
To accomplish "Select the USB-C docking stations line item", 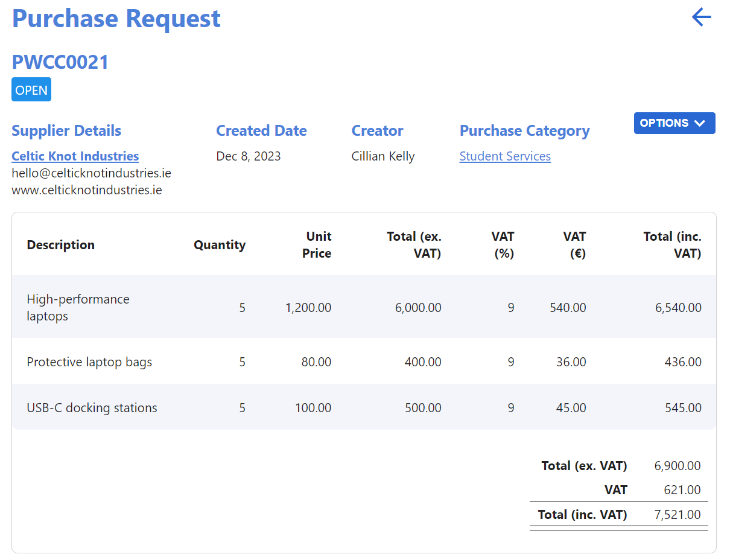I will pos(92,408).
